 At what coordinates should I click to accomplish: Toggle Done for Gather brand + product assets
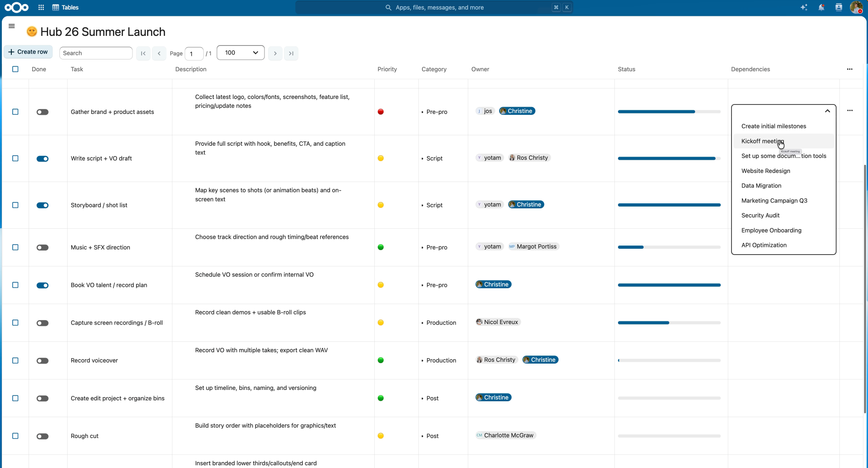pos(43,112)
